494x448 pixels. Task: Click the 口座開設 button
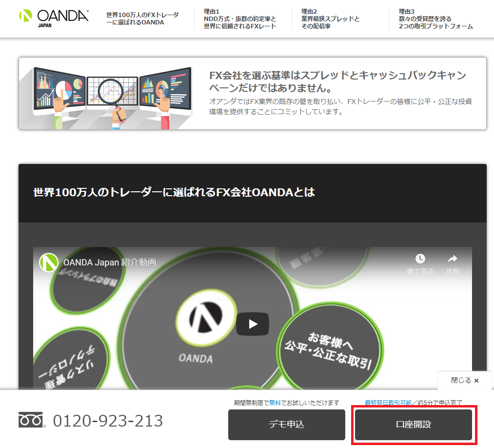tap(414, 425)
